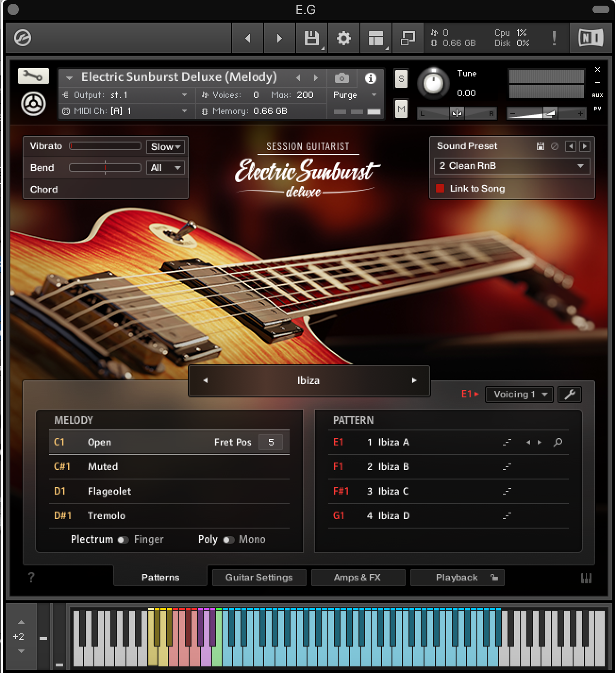Open the settings gear icon
The image size is (616, 673).
pos(343,38)
